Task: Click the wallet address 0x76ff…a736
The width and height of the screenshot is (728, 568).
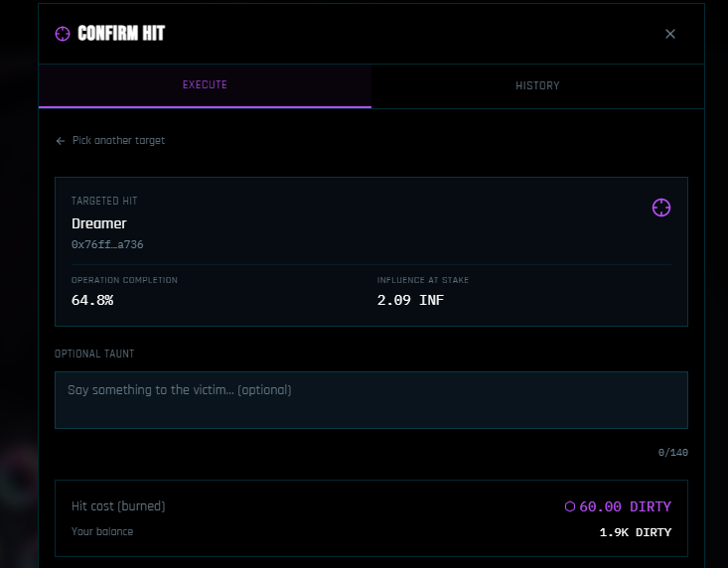Action: pyautogui.click(x=107, y=244)
